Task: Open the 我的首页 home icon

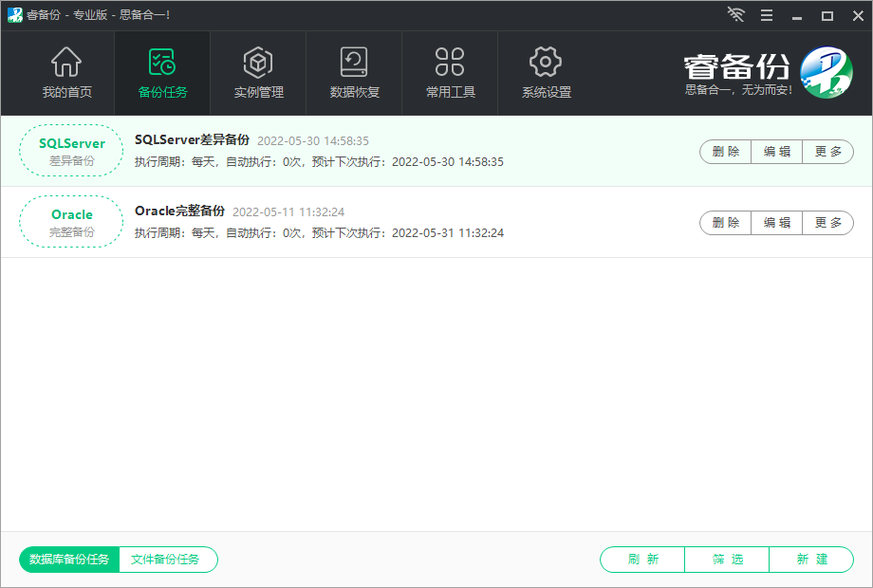Action: tap(66, 62)
